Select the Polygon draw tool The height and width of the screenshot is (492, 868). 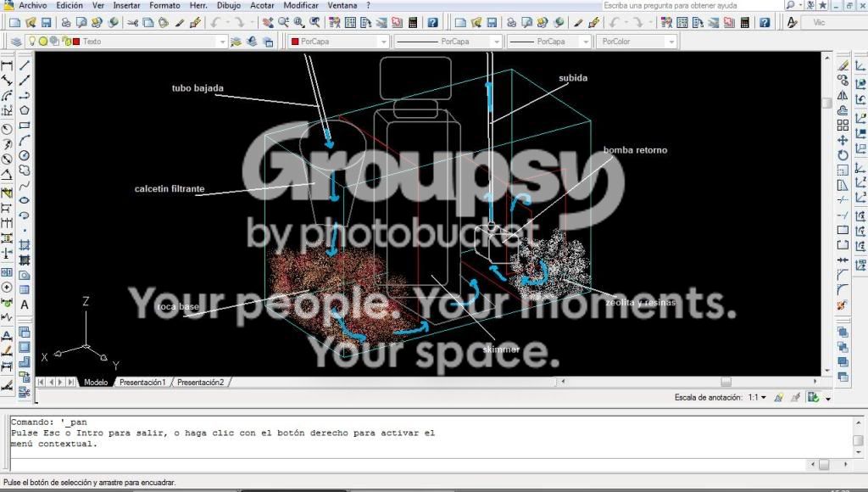[x=25, y=110]
